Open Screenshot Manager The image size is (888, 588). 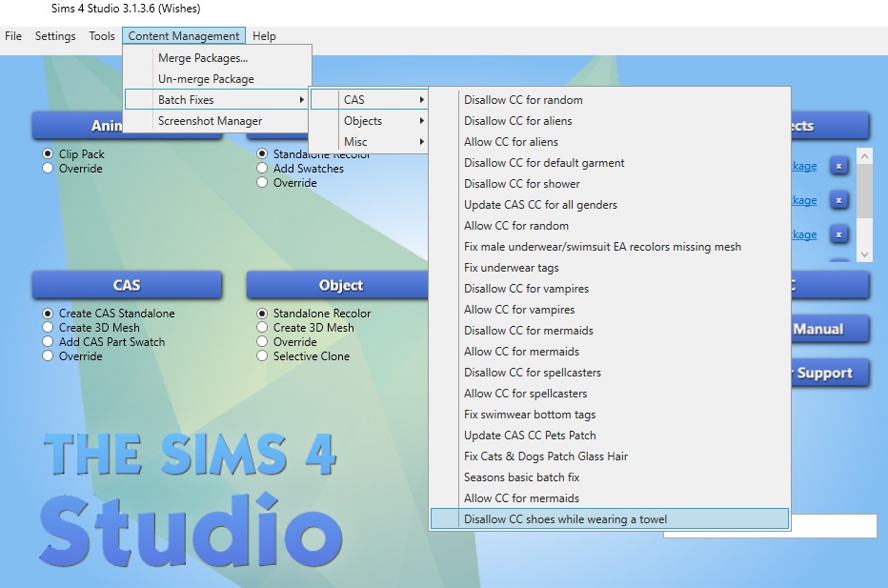click(x=217, y=121)
